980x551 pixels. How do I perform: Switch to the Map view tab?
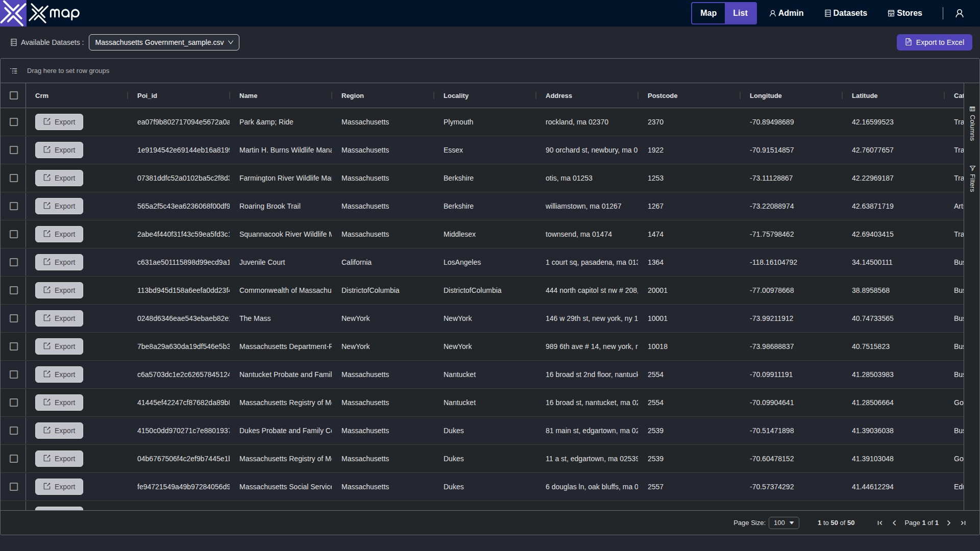708,13
